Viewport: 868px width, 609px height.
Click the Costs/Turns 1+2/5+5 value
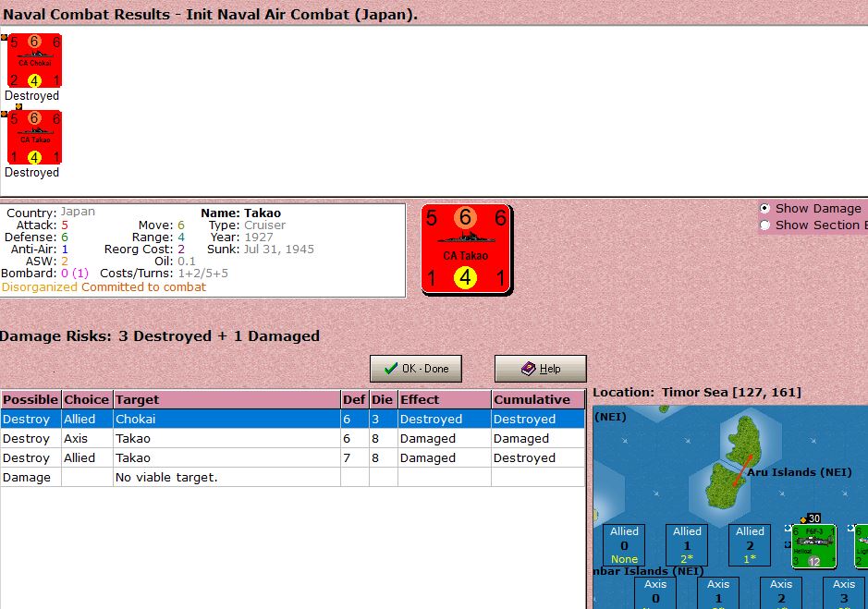coord(202,274)
